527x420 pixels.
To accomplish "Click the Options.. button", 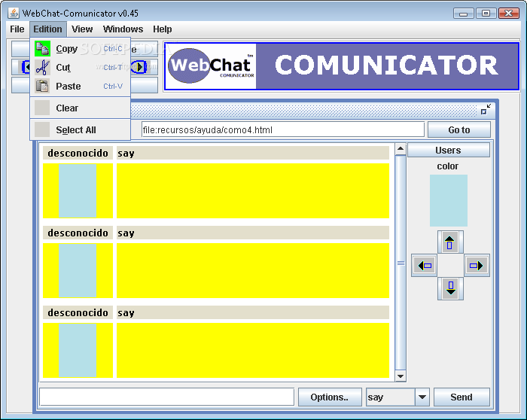I will click(x=330, y=397).
